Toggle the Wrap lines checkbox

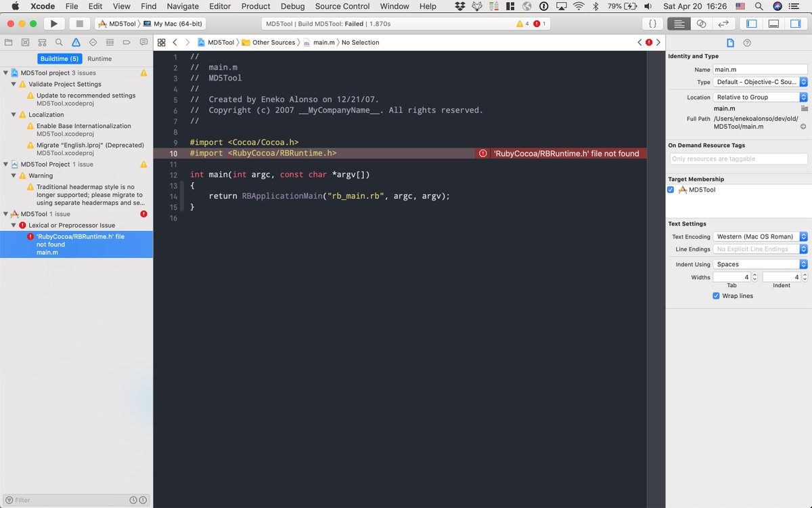[716, 296]
